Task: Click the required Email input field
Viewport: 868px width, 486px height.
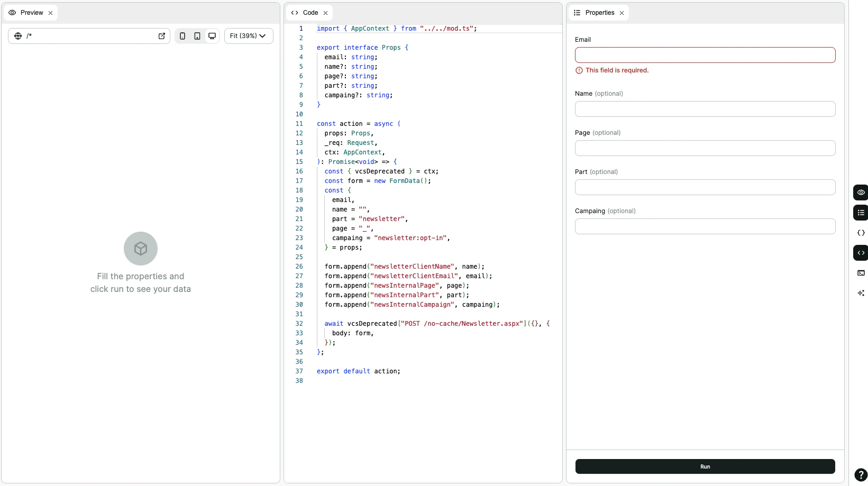Action: click(705, 55)
